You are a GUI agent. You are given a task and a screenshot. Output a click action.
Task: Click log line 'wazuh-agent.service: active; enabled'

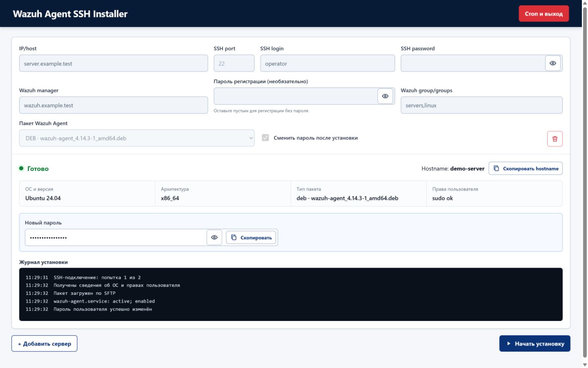pyautogui.click(x=104, y=301)
